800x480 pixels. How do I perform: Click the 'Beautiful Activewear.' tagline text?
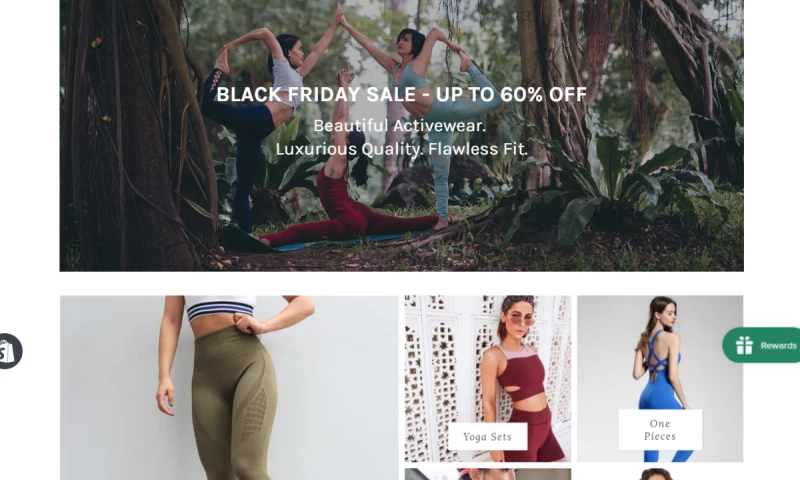pos(399,125)
